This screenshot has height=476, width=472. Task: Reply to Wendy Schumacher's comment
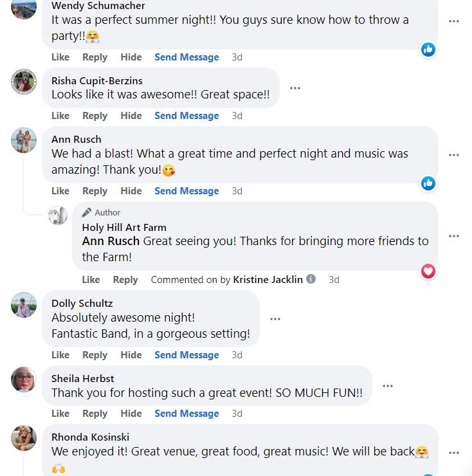(x=95, y=57)
